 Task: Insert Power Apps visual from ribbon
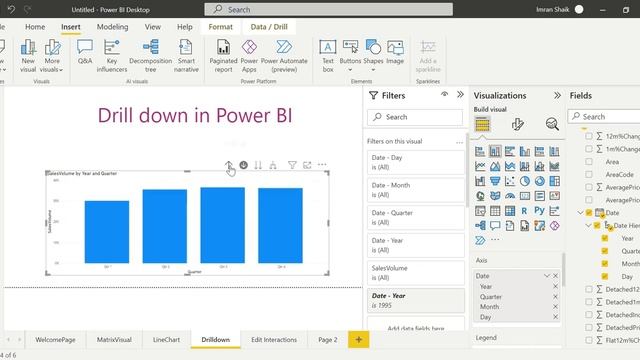(249, 56)
